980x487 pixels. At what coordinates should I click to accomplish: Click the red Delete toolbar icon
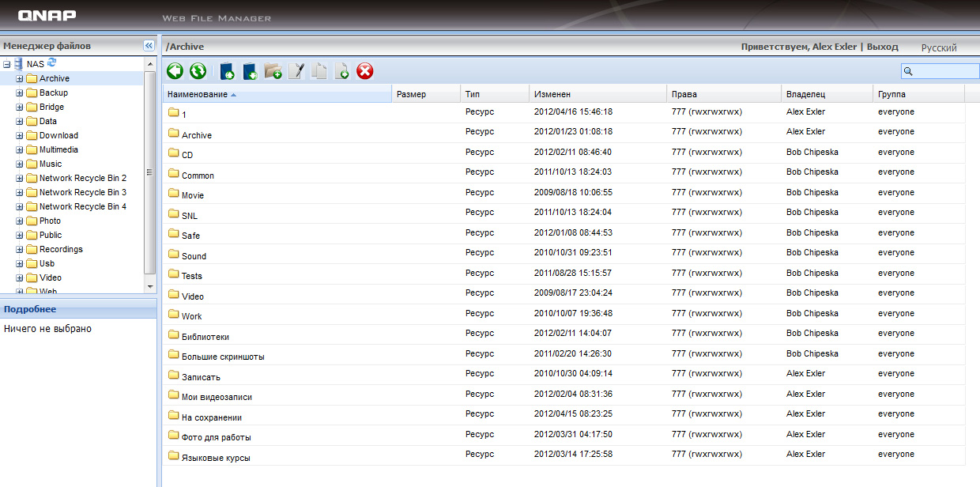point(365,71)
